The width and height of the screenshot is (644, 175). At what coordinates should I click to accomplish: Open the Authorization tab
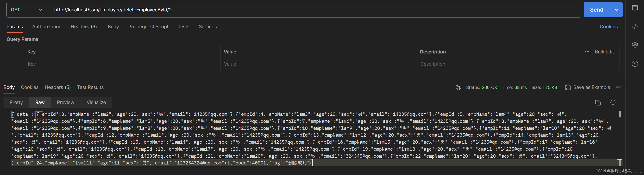[47, 27]
